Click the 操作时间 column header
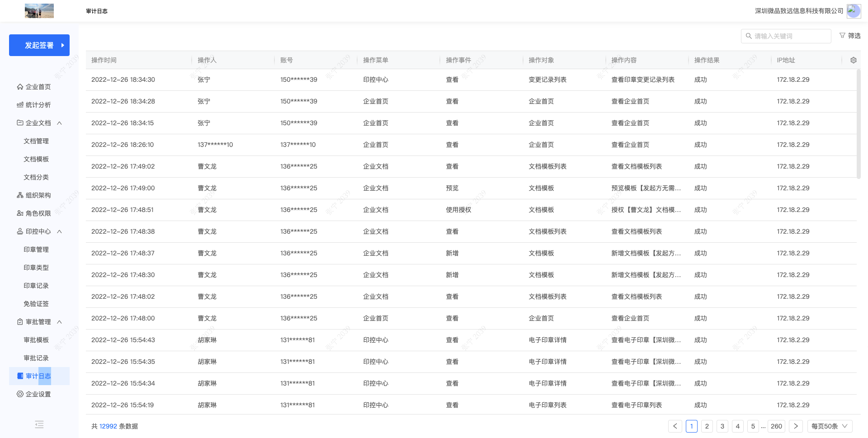The image size is (868, 438). point(104,60)
